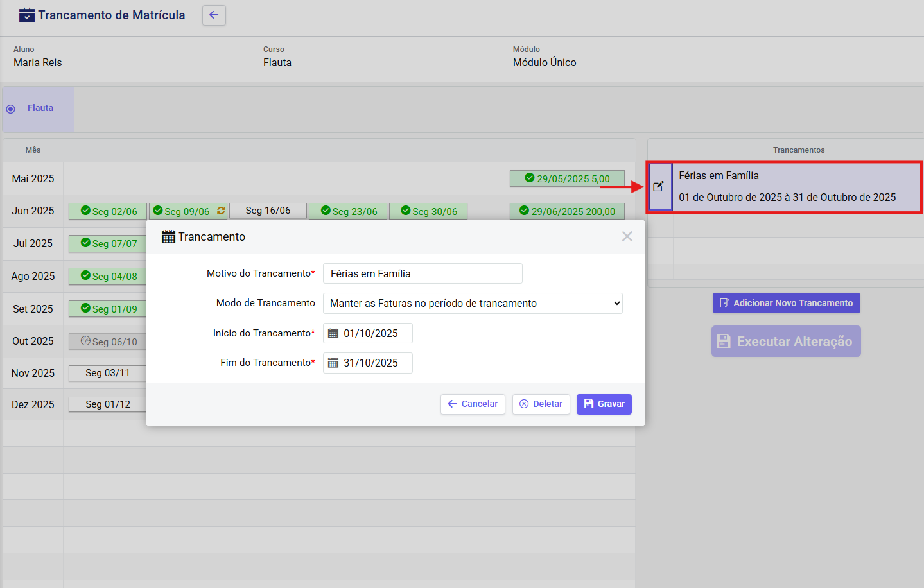Click the back arrow button in header
The width and height of the screenshot is (924, 588).
tap(214, 15)
